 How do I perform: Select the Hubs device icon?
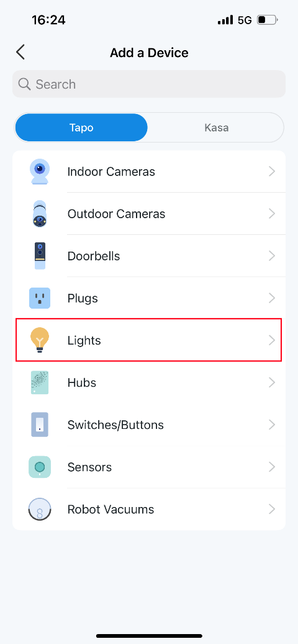pyautogui.click(x=40, y=383)
